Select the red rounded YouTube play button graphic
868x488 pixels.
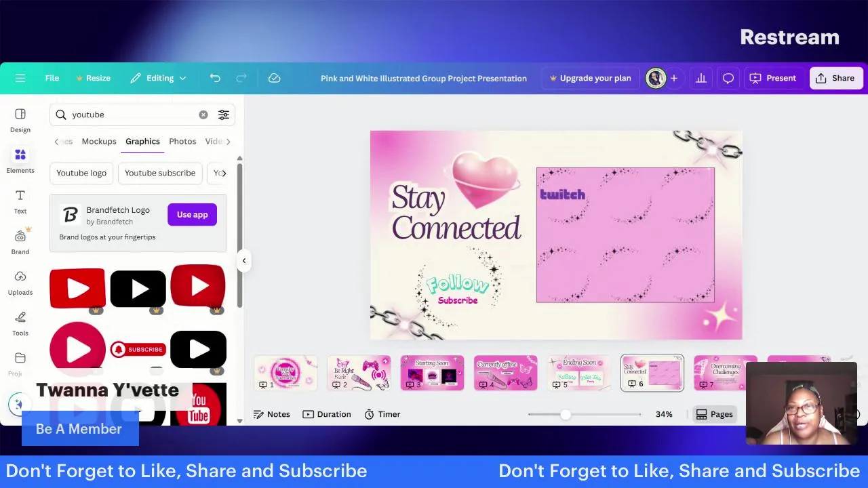click(77, 289)
